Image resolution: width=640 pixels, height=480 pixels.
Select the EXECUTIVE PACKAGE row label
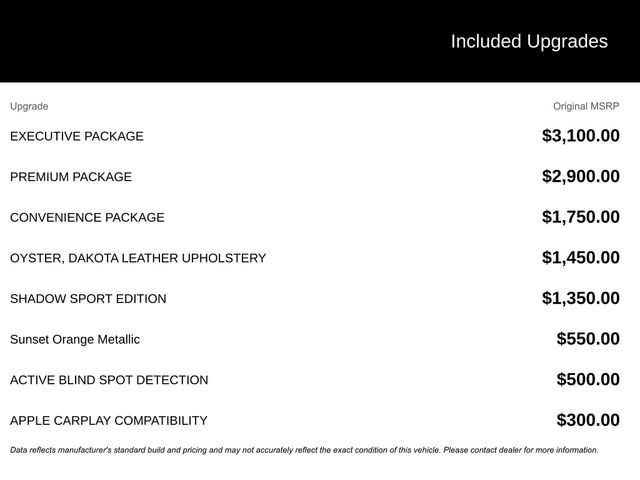[77, 136]
